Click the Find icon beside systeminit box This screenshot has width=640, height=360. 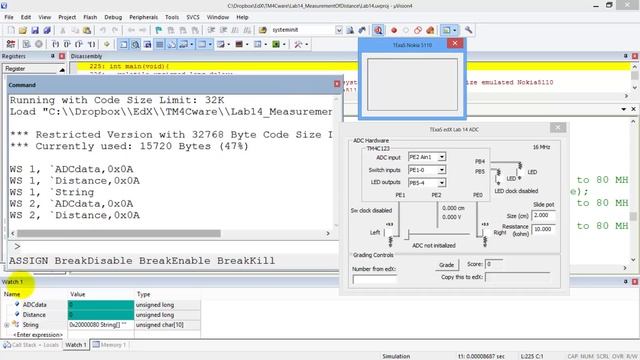coord(350,30)
